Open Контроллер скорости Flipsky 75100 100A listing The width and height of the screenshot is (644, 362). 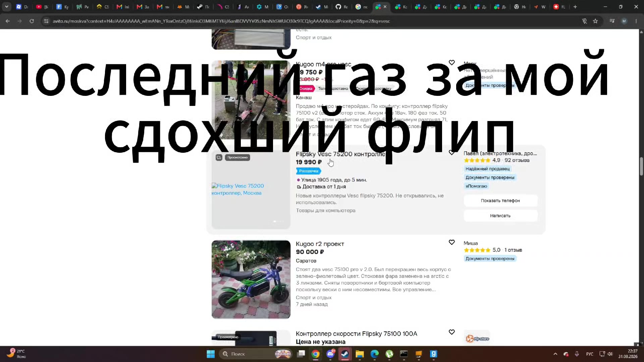click(x=356, y=334)
